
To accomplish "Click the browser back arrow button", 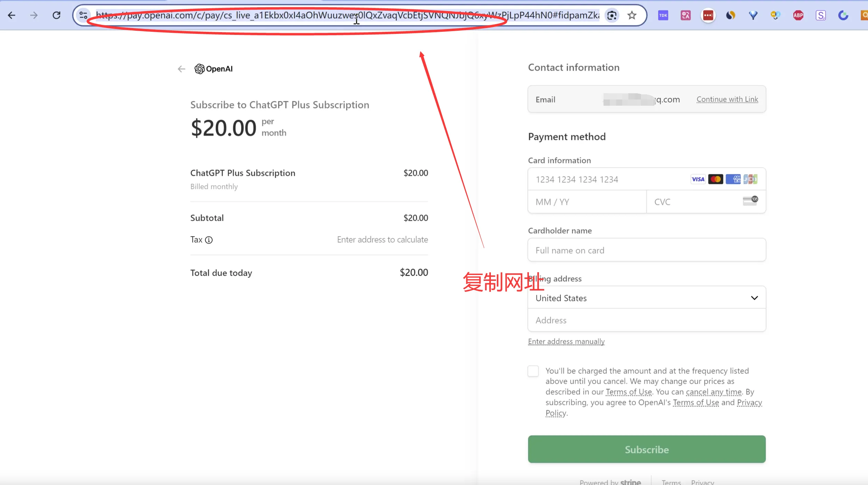I will click(11, 15).
